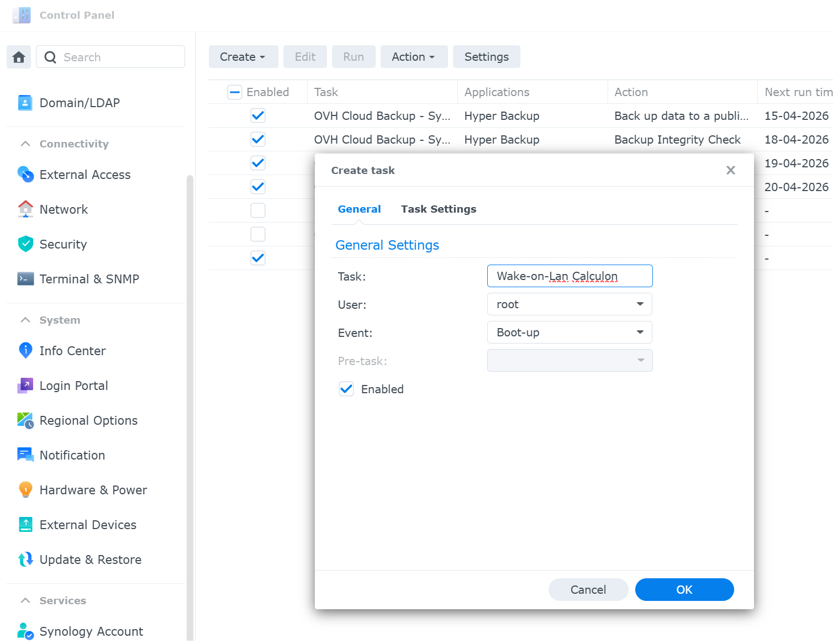Viewport: 833px width, 644px height.
Task: Collapse the Connectivity section
Action: pyautogui.click(x=25, y=144)
